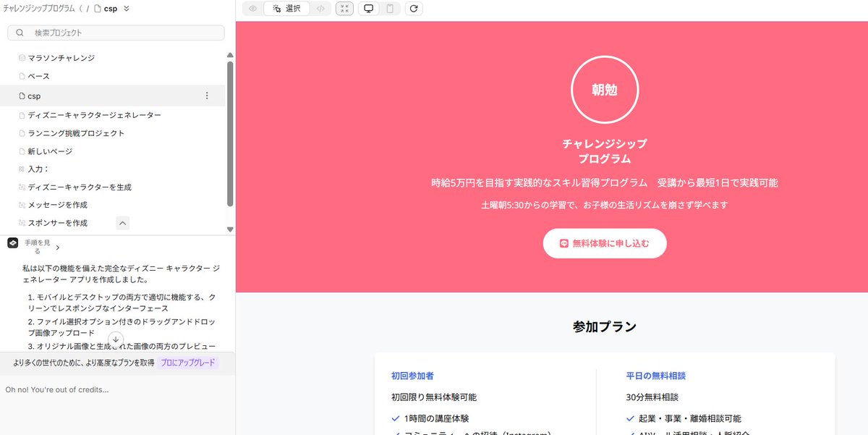The width and height of the screenshot is (868, 435).
Task: Jump to latest message via down-arrow button
Action: tap(116, 339)
